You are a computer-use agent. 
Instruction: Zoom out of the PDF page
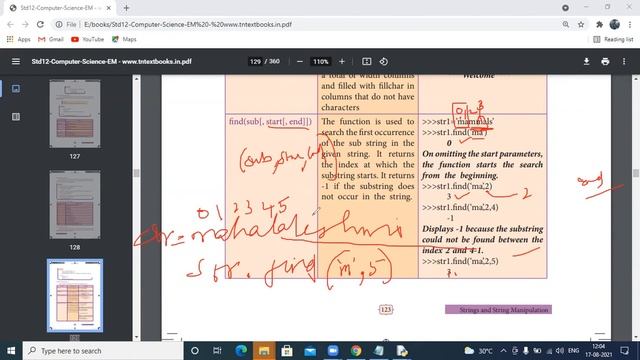coord(300,61)
